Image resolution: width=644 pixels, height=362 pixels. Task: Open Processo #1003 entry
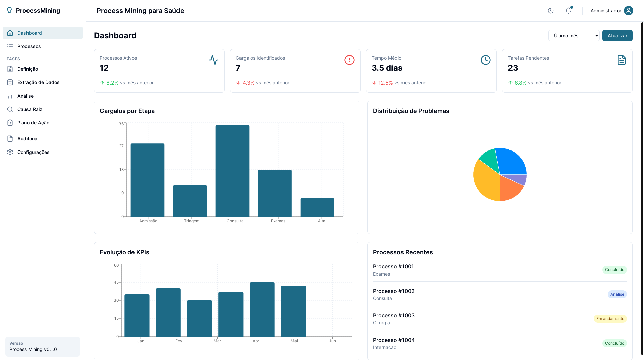(500, 319)
